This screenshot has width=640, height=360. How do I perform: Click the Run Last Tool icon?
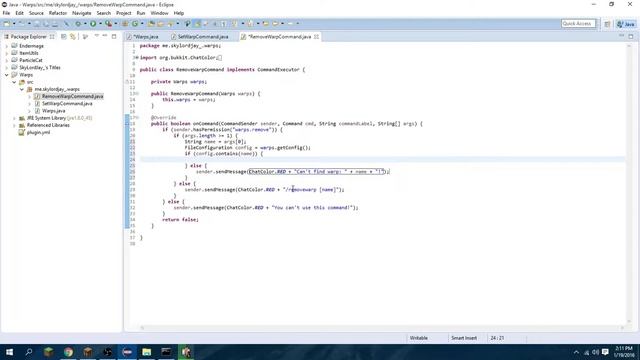[x=108, y=24]
